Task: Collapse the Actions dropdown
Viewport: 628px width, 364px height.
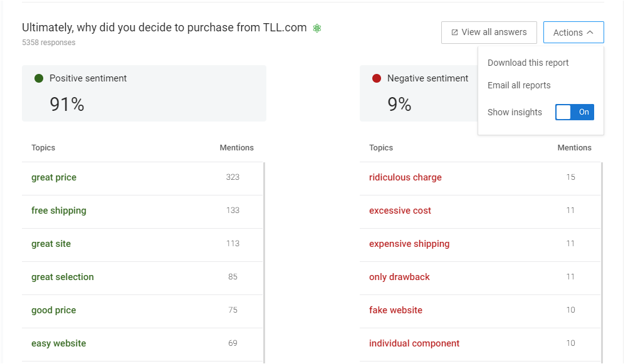Action: pos(573,33)
